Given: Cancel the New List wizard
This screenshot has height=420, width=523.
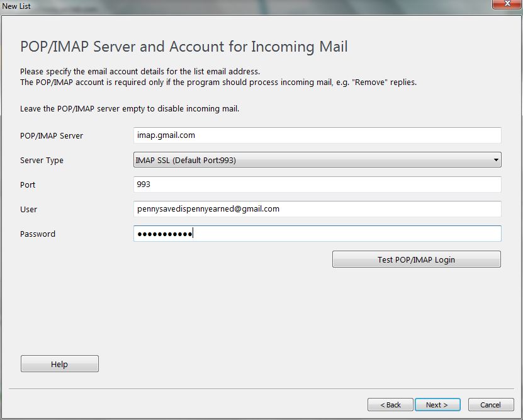Looking at the screenshot, I should click(x=491, y=405).
